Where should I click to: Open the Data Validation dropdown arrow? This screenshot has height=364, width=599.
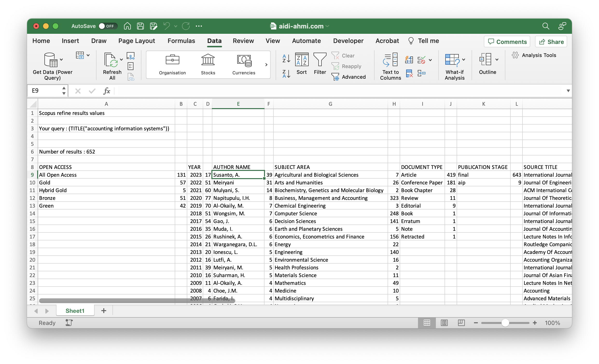[430, 60]
